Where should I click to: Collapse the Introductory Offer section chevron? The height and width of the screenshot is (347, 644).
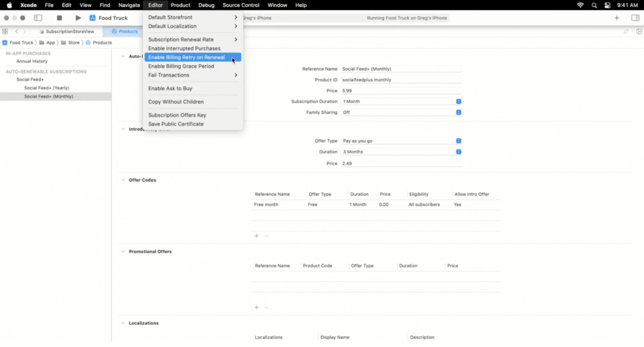[123, 129]
